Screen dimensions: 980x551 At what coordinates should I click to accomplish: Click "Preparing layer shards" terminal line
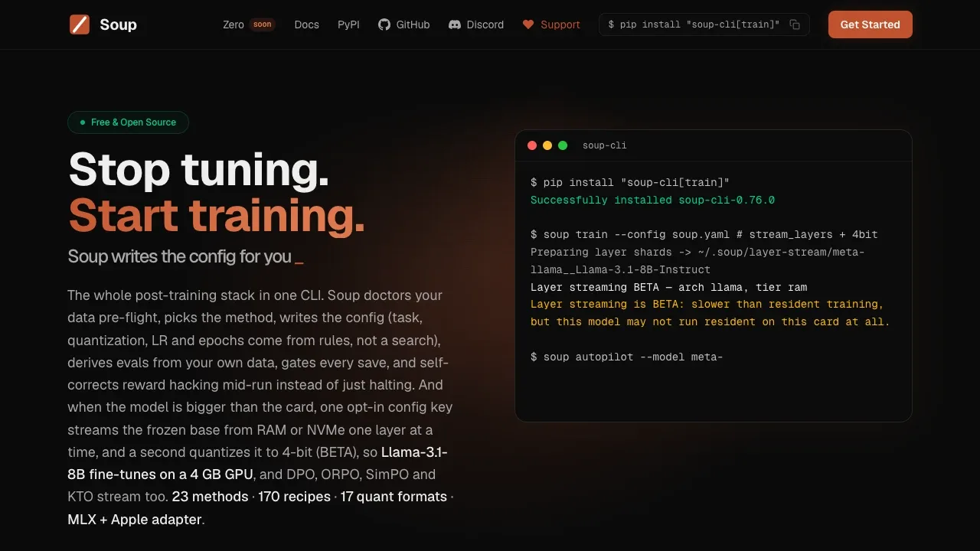click(x=697, y=260)
